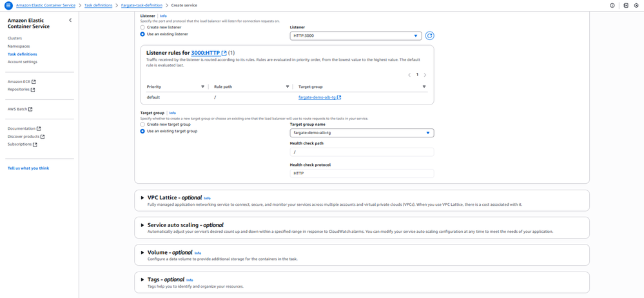644x298 pixels.
Task: Open Amazon ECR external link
Action: tap(22, 81)
